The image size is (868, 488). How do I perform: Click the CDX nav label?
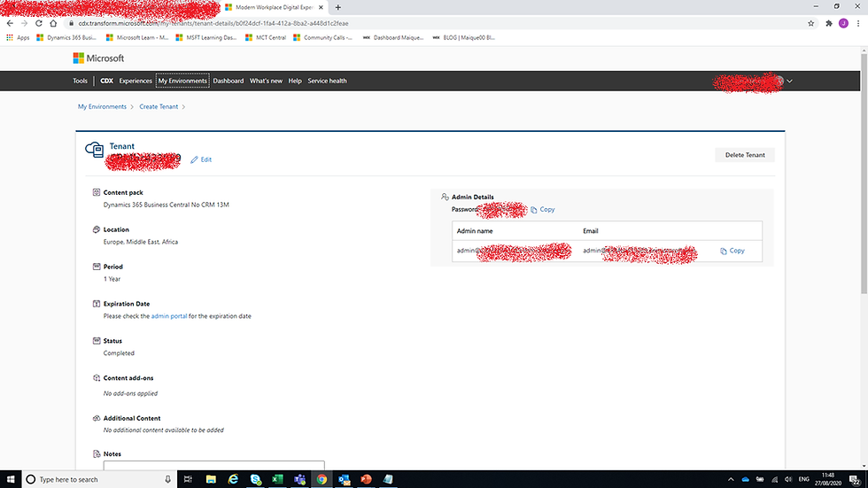[106, 81]
